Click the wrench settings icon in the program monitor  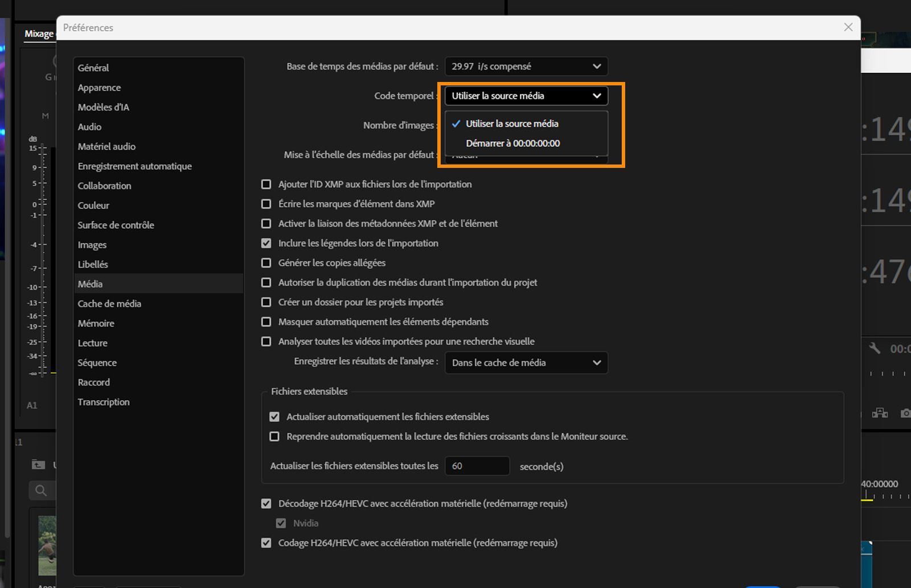pyautogui.click(x=875, y=348)
